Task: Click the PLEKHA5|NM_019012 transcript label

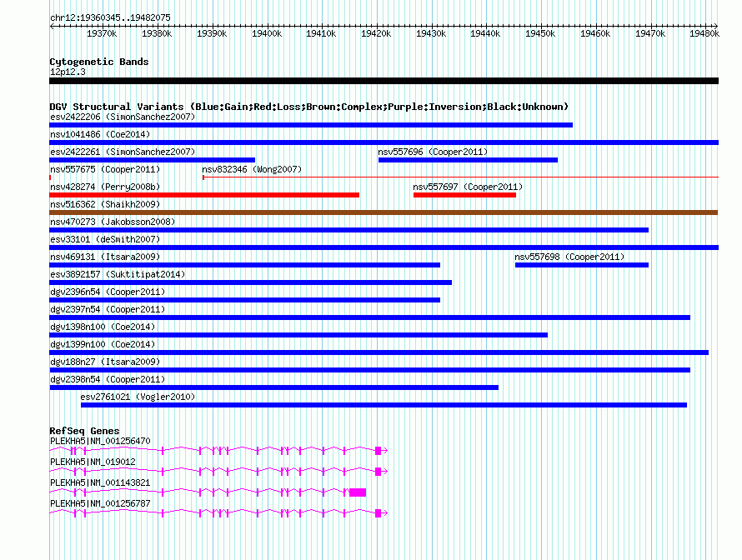Action: [93, 462]
